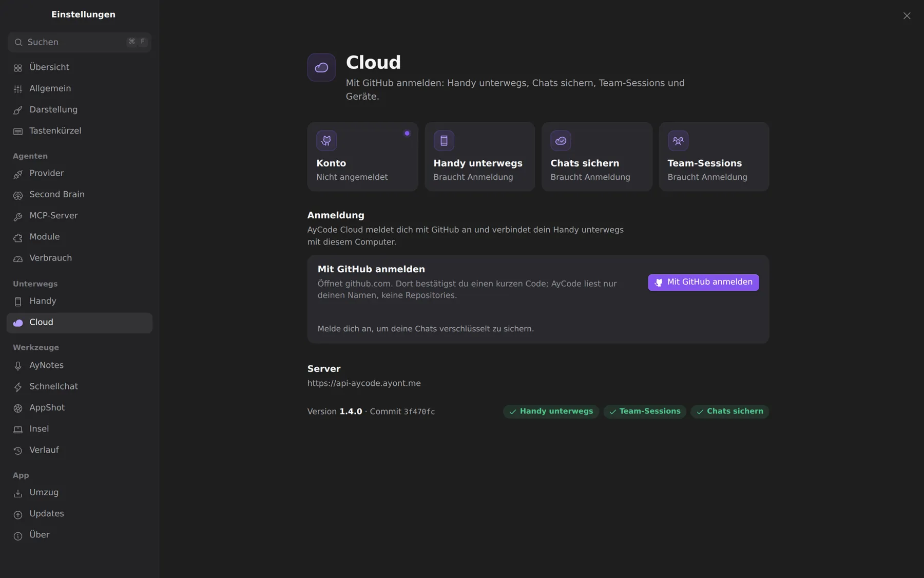Screen dimensions: 924x578
Task: Click the commit hash 3f470fc
Action: click(x=419, y=412)
